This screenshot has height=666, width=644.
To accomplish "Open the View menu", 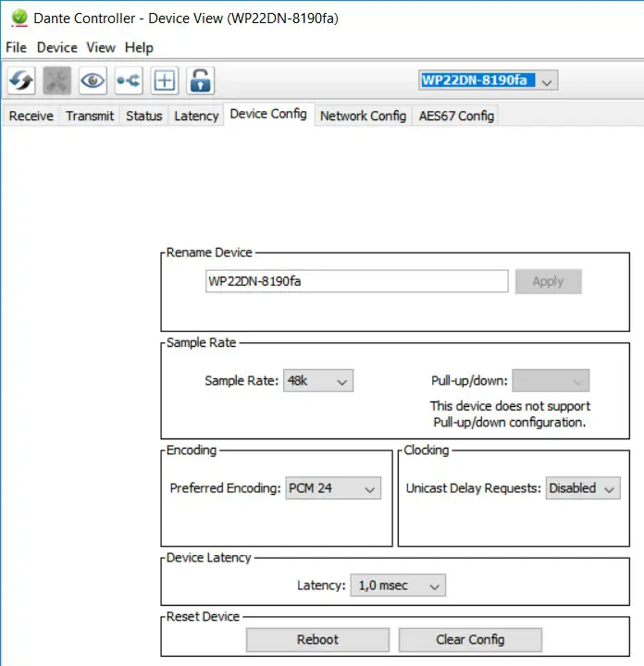I will [101, 47].
